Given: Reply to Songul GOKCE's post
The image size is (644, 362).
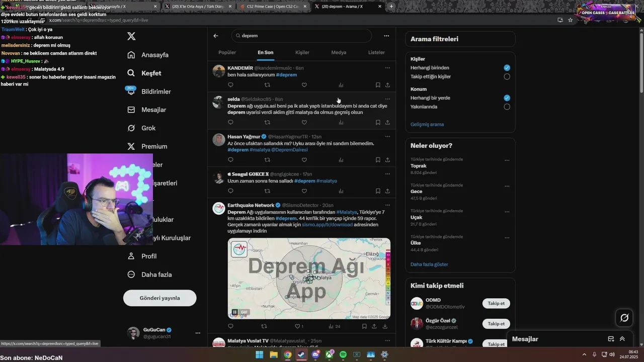Looking at the screenshot, I should (x=230, y=191).
